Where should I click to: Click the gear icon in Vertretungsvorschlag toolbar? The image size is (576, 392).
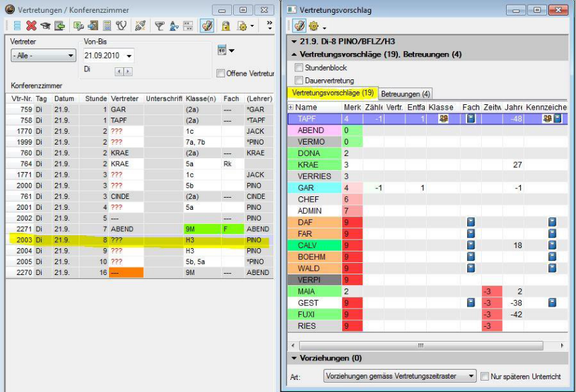point(313,27)
